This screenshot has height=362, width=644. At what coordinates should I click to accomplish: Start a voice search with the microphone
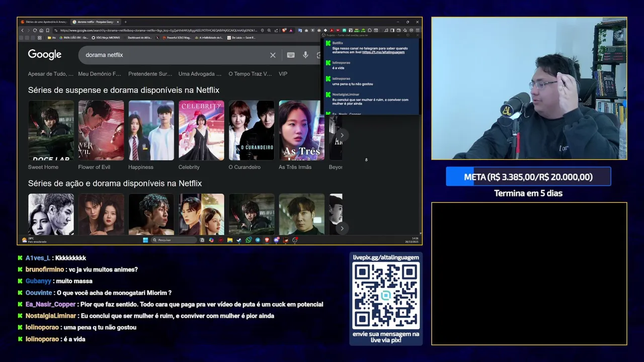[305, 55]
